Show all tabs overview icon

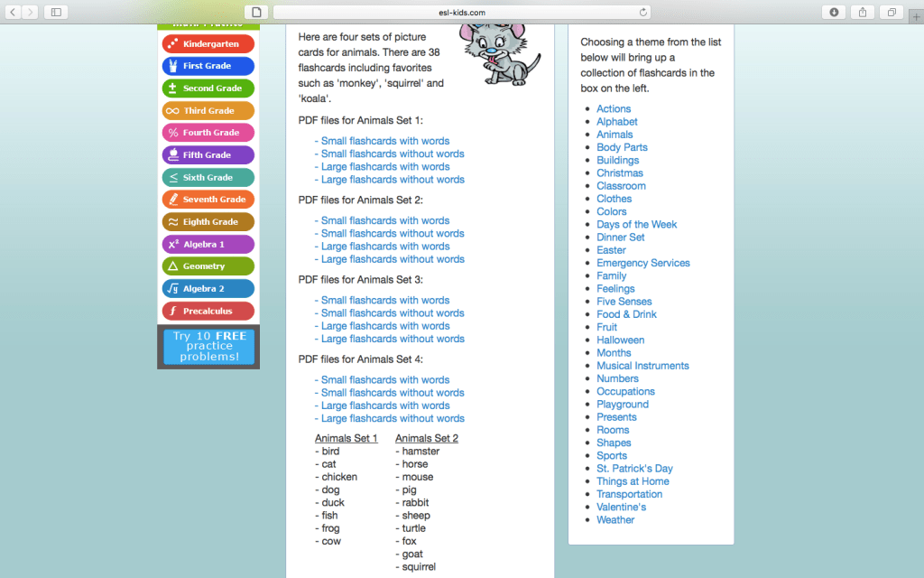pyautogui.click(x=892, y=12)
